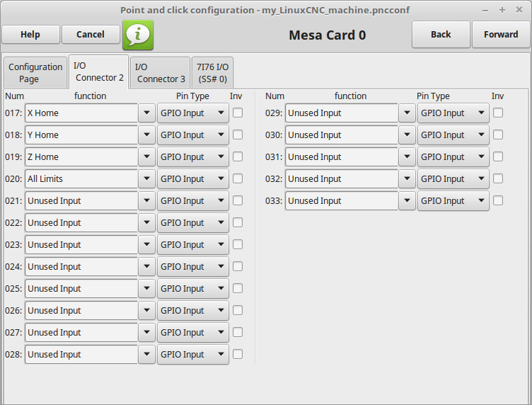The width and height of the screenshot is (532, 405).
Task: Toggle Inv checkbox for pin 018
Action: [x=238, y=135]
